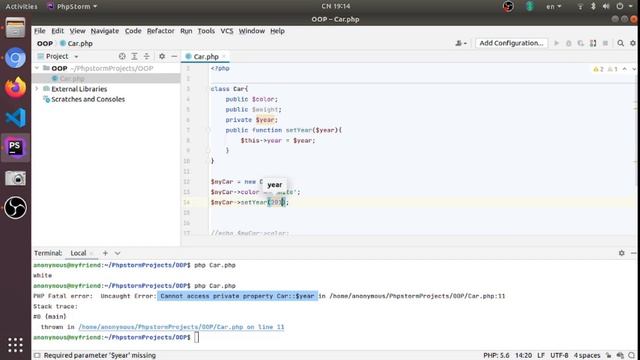The height and width of the screenshot is (360, 640).
Task: Open the Run menu
Action: (x=186, y=31)
